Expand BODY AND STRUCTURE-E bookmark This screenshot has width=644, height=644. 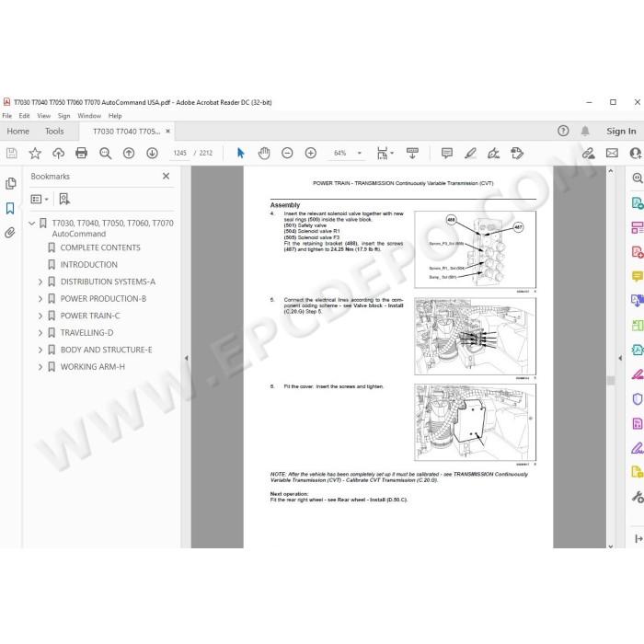[x=40, y=350]
